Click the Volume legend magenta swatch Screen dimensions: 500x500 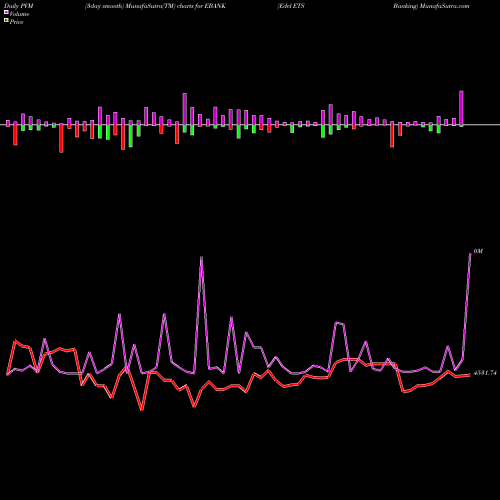pos(6,12)
